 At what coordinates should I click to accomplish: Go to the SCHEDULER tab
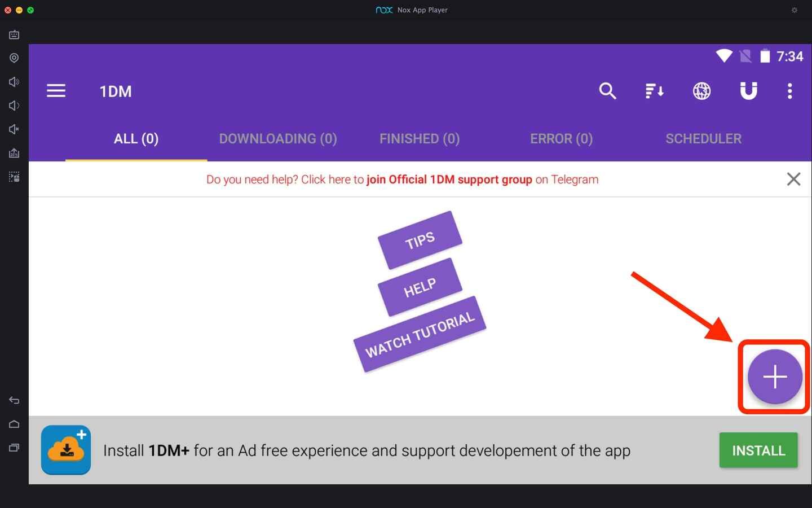pos(703,139)
